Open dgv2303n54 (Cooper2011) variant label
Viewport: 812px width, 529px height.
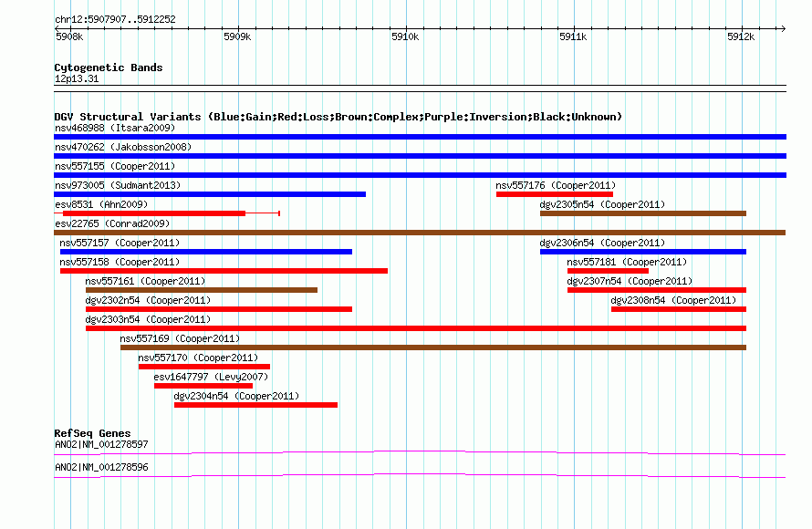[148, 319]
